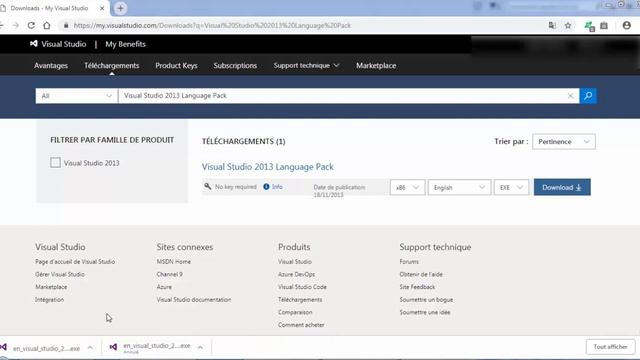Tick the Visual Studio 2013 filter checkbox
The width and height of the screenshot is (640, 360).
(x=56, y=162)
